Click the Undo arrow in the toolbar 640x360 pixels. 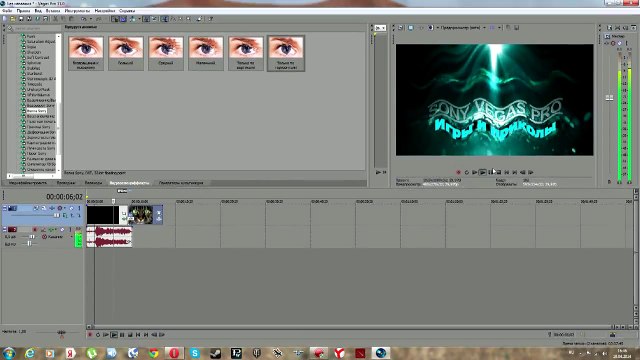click(84, 19)
